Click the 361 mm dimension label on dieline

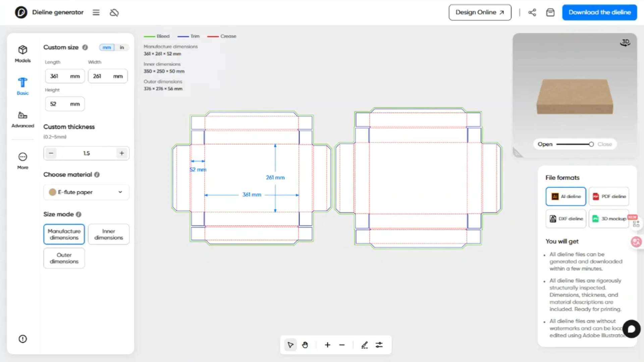pyautogui.click(x=252, y=194)
